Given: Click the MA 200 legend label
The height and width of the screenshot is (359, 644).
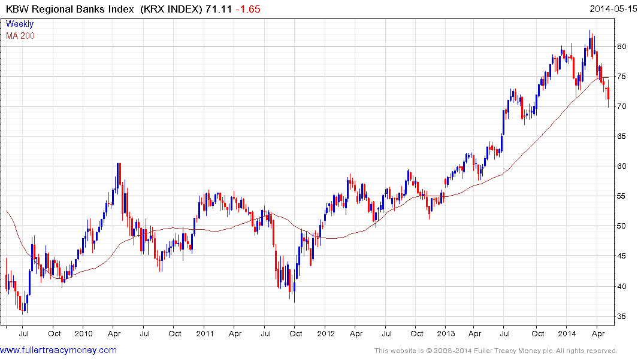Looking at the screenshot, I should pyautogui.click(x=20, y=36).
